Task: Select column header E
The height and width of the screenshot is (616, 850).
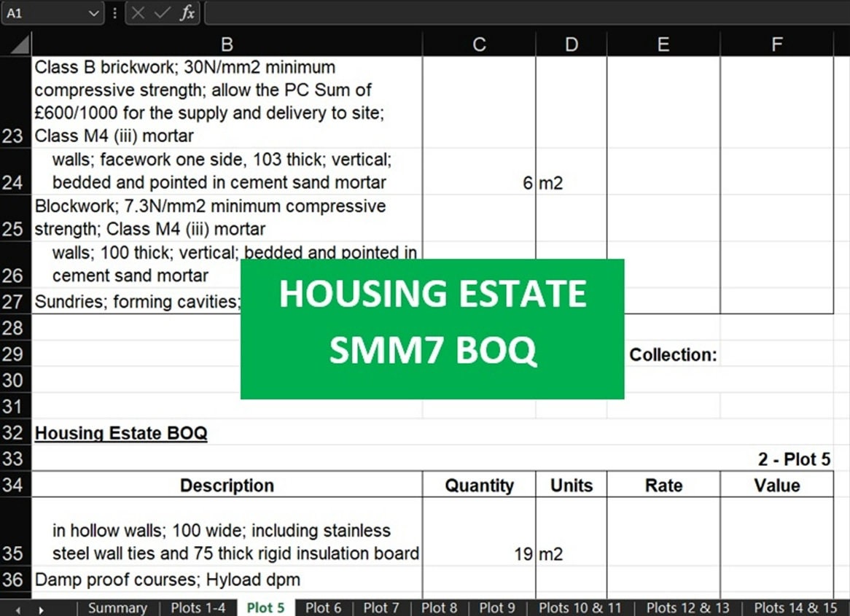Action: click(x=662, y=44)
